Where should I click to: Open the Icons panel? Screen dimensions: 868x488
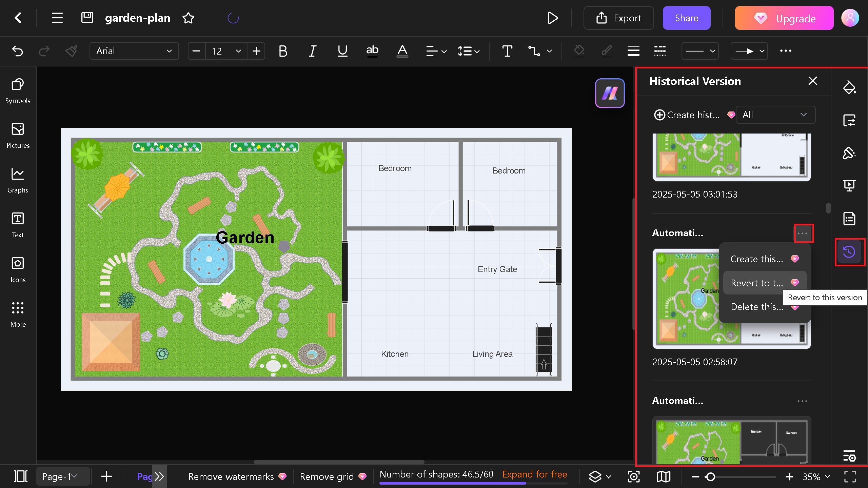tap(18, 270)
